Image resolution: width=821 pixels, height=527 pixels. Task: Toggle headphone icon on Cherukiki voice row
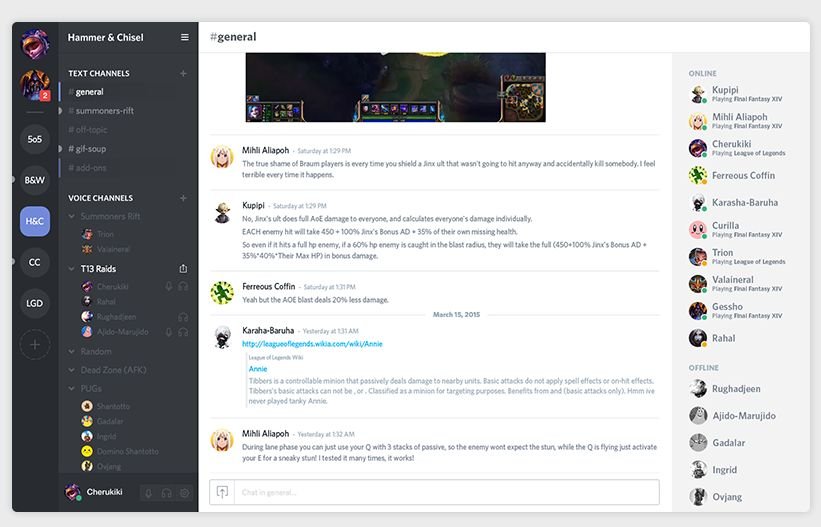183,287
